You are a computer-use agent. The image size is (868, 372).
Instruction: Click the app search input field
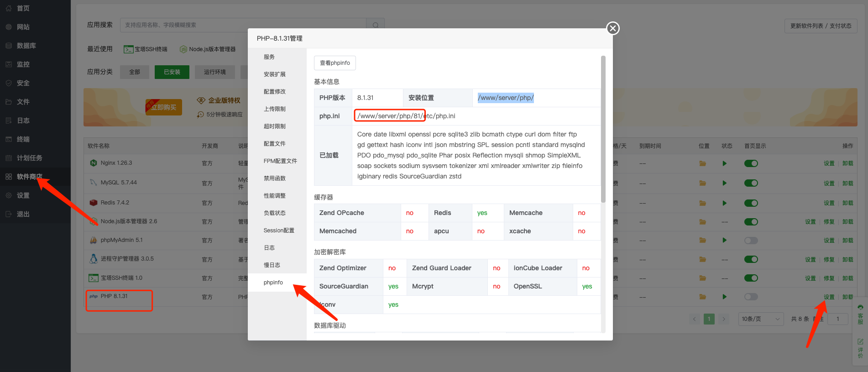(243, 25)
